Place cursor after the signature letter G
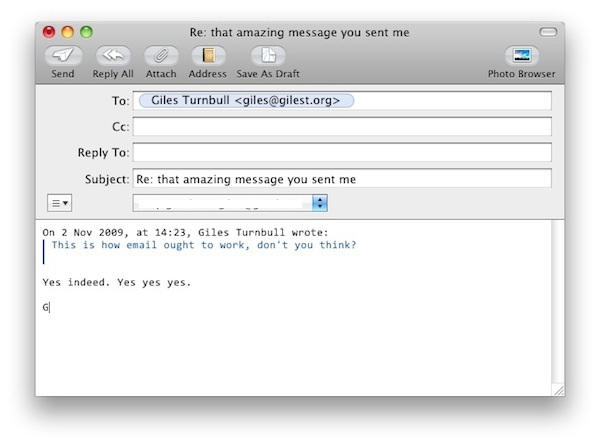This screenshot has height=445, width=600. click(x=50, y=307)
